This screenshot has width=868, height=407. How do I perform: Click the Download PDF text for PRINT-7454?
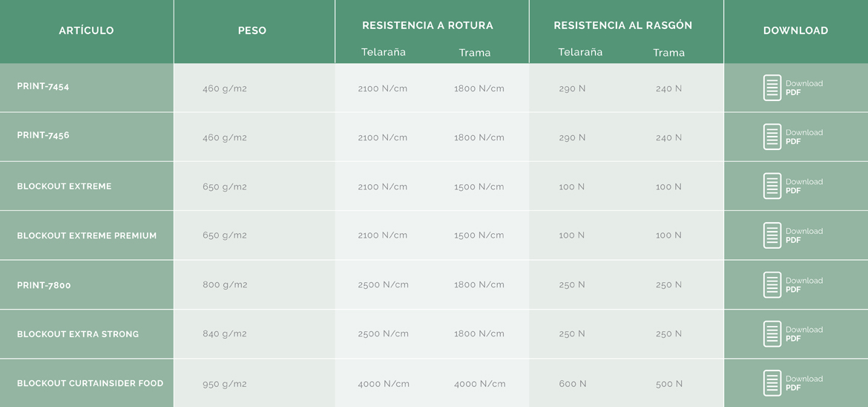click(803, 88)
